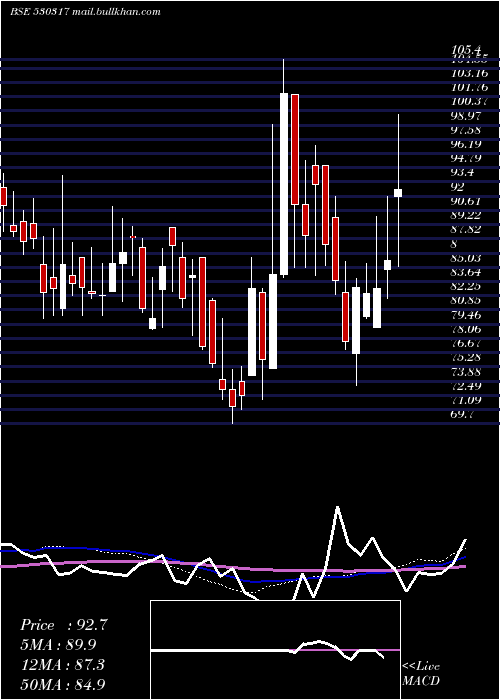Click the Price : 92.7 readout

pyautogui.click(x=63, y=625)
